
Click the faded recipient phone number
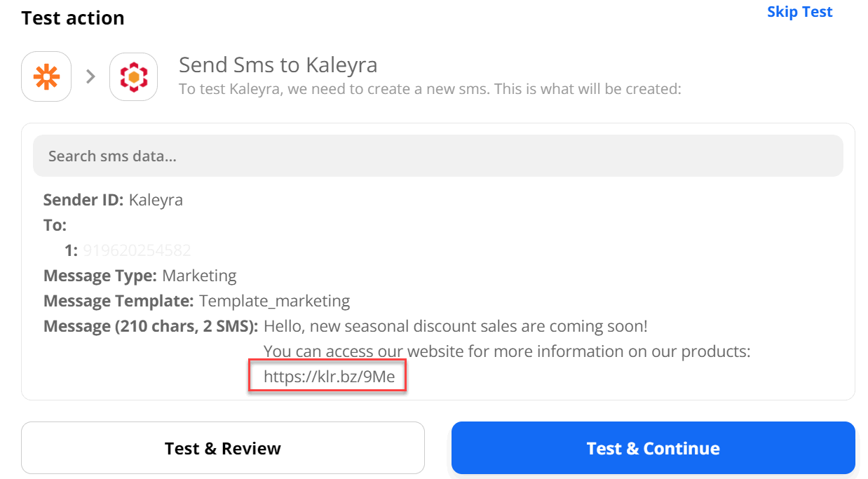137,250
